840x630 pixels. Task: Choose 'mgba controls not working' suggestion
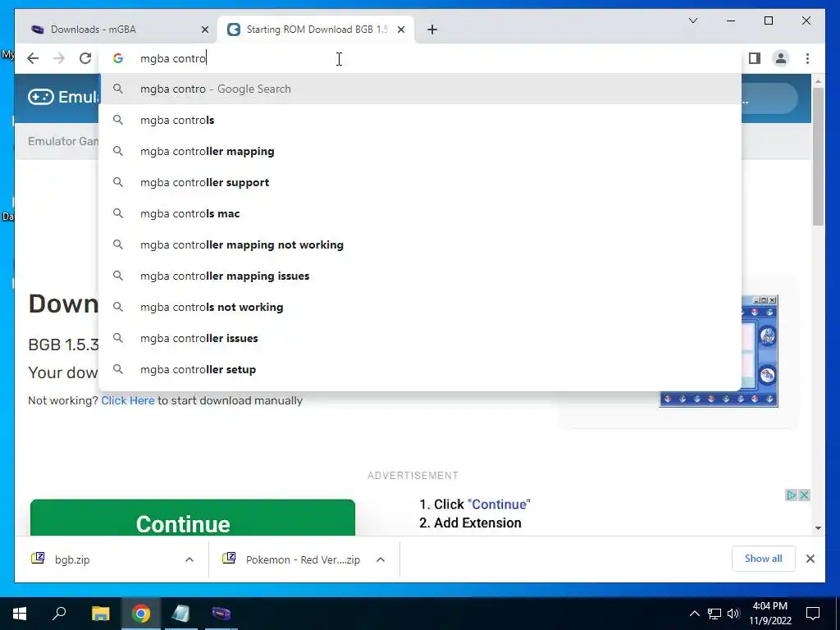[420, 307]
